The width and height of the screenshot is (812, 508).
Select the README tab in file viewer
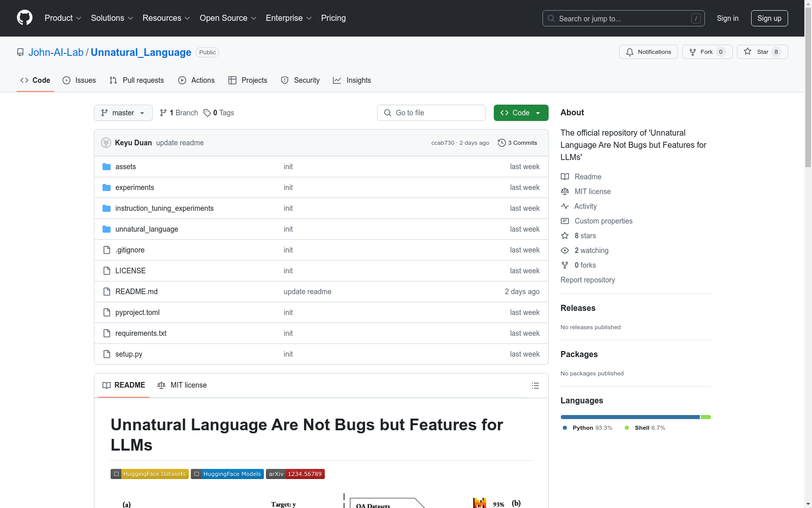pyautogui.click(x=124, y=385)
